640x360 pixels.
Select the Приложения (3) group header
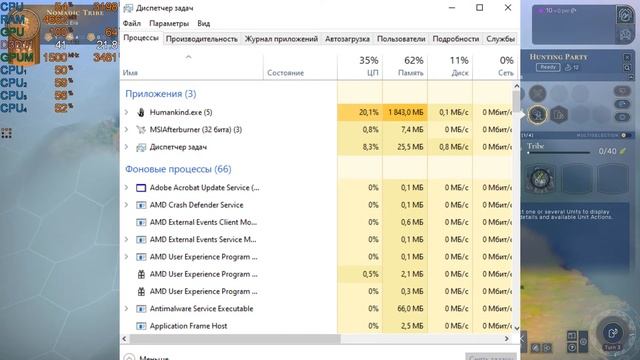[x=161, y=94]
